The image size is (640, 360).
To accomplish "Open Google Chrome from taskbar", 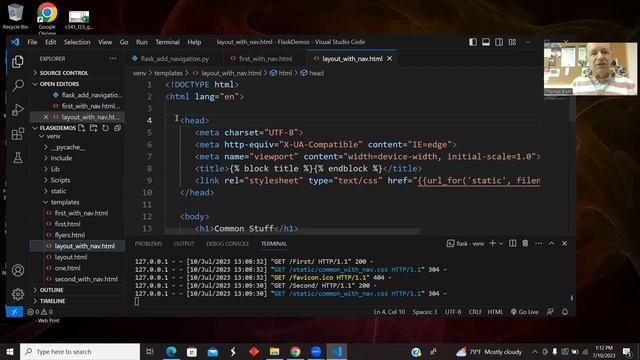I will point(295,351).
